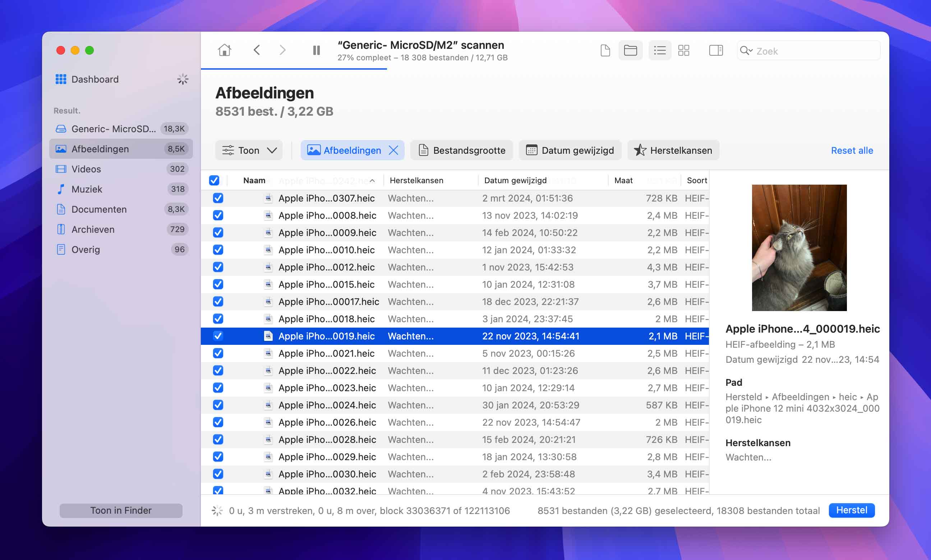Viewport: 931px width, 560px height.
Task: Open the Herstelkansen filter
Action: click(x=673, y=150)
